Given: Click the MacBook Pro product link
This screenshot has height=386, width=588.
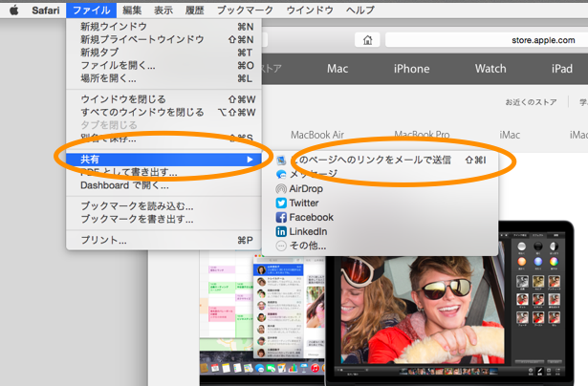Looking at the screenshot, I should click(422, 135).
